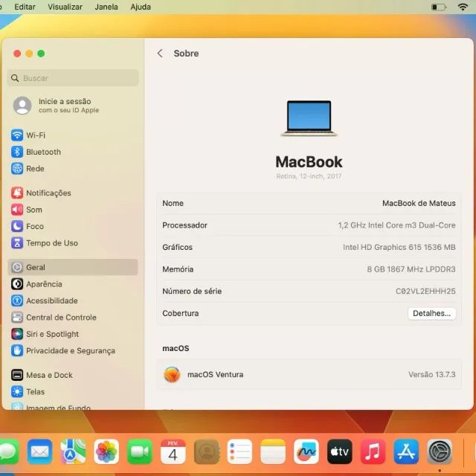Select Geral in the sidebar
This screenshot has width=476, height=476.
73,267
